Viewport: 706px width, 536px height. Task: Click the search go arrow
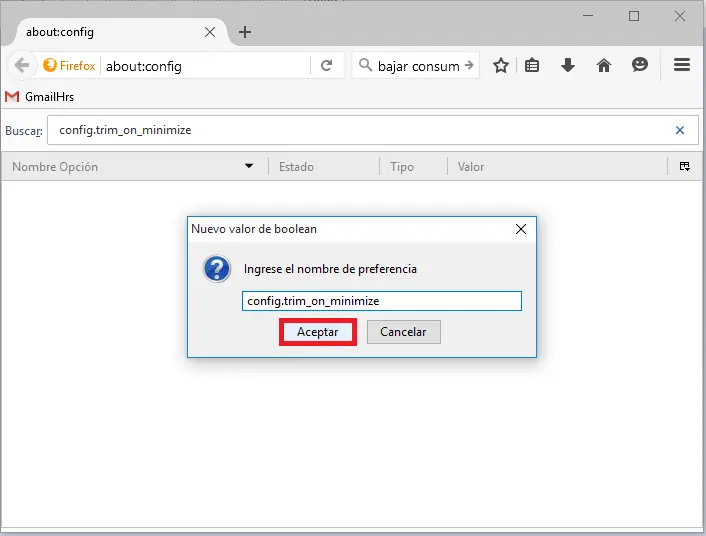coord(469,65)
